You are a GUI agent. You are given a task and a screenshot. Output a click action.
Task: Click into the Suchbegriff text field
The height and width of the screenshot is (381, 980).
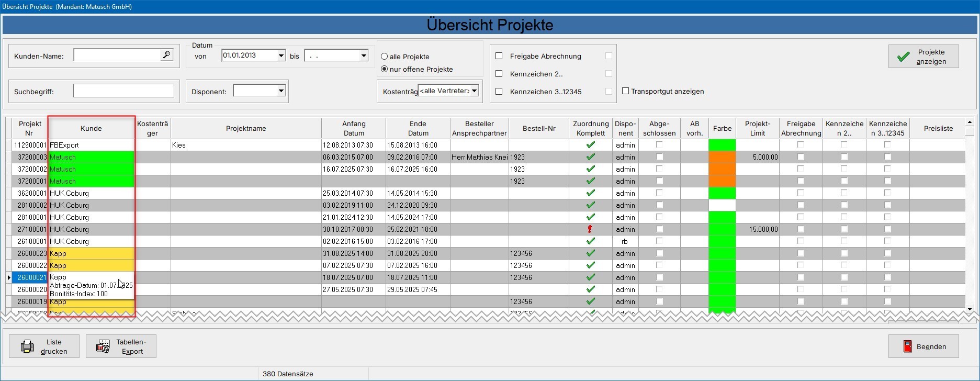(123, 91)
